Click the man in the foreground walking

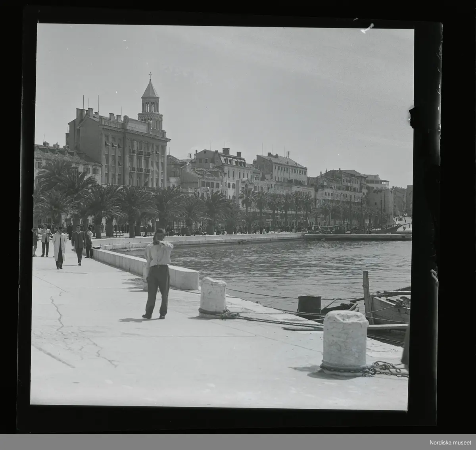click(157, 274)
